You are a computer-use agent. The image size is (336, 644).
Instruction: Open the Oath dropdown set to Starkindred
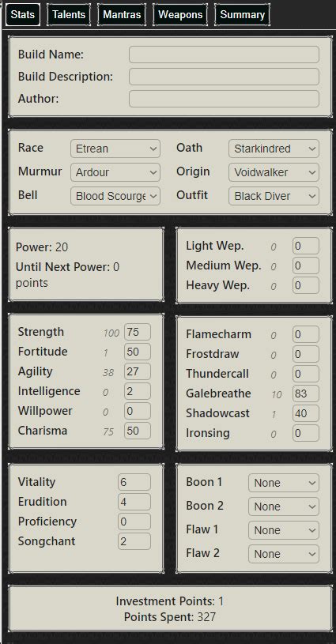[x=274, y=149]
